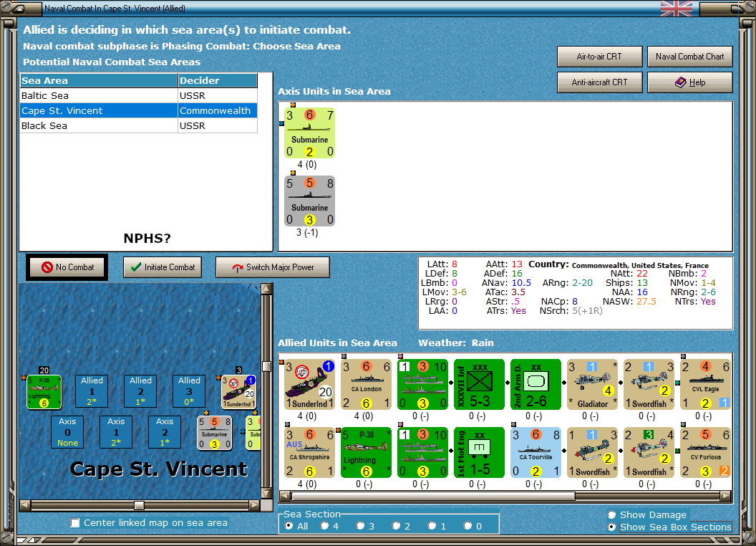The width and height of the screenshot is (756, 546).
Task: Open the Air-to-air CRT chart
Action: [x=600, y=57]
